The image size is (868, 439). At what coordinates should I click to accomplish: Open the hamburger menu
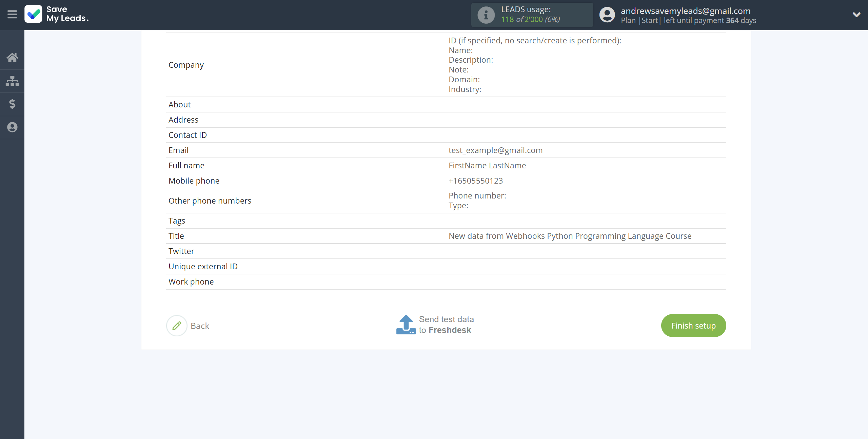coord(12,15)
